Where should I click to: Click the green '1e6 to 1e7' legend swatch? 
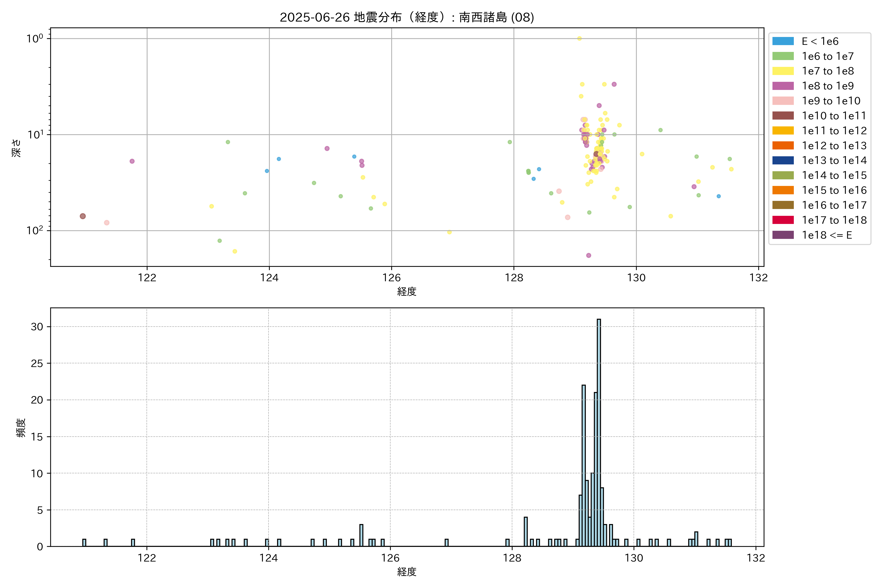783,56
